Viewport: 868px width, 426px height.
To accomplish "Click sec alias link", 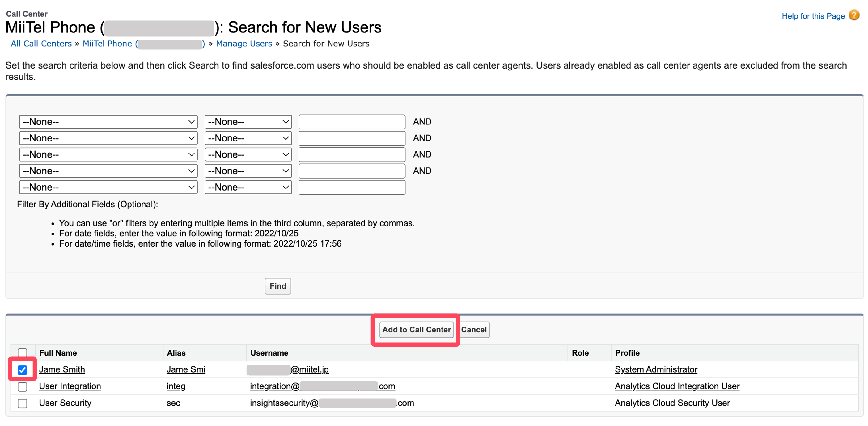I will (173, 403).
